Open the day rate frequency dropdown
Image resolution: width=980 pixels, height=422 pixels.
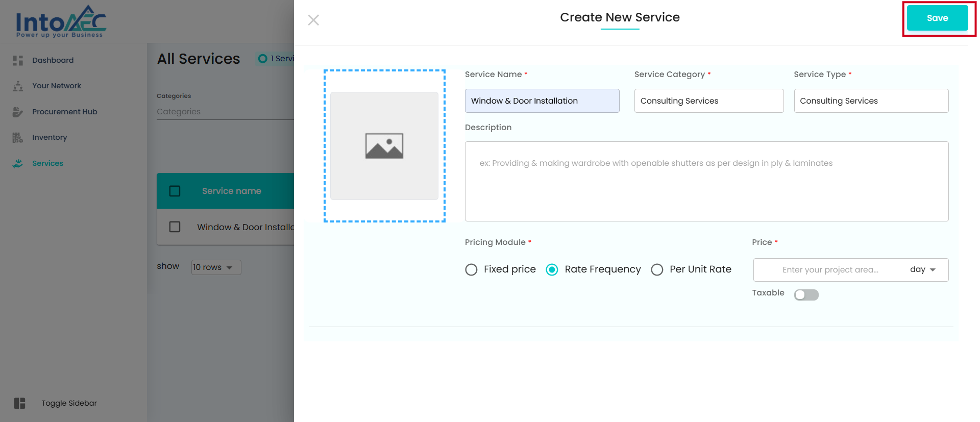point(922,269)
